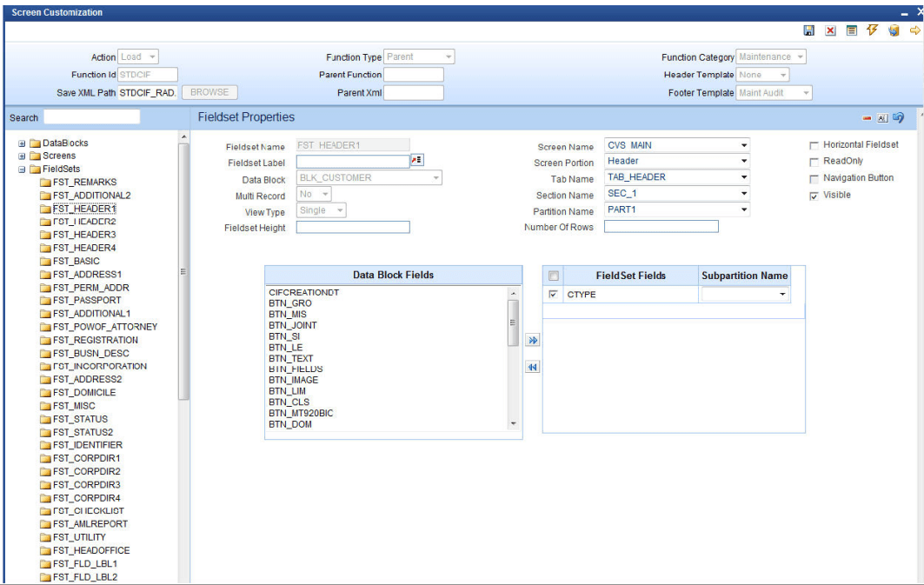This screenshot has width=924, height=585.
Task: Click the database cylinder toolbar icon
Action: 894,30
